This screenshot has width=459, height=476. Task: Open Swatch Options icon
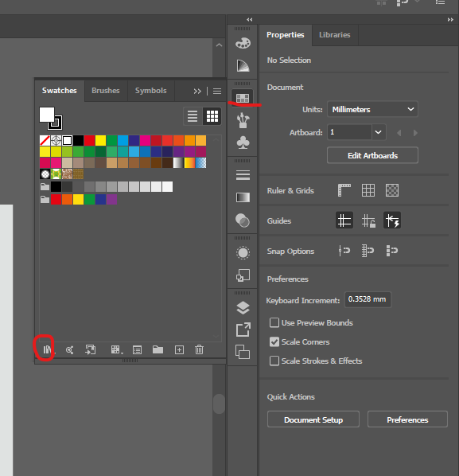[x=137, y=350]
